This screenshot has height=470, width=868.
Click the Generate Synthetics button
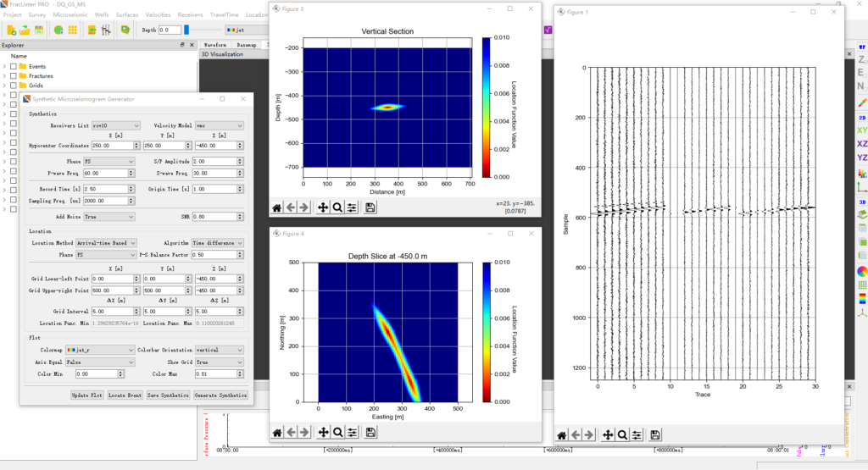[220, 395]
